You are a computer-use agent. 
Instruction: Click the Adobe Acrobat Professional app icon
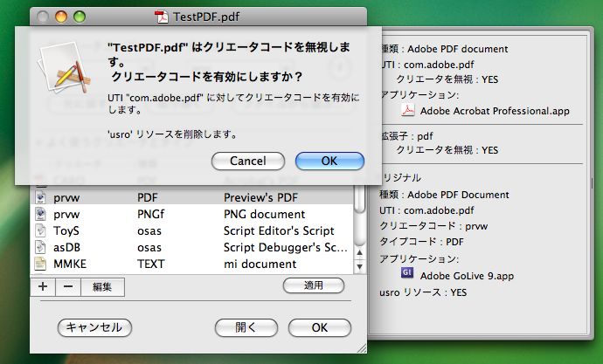pos(407,111)
